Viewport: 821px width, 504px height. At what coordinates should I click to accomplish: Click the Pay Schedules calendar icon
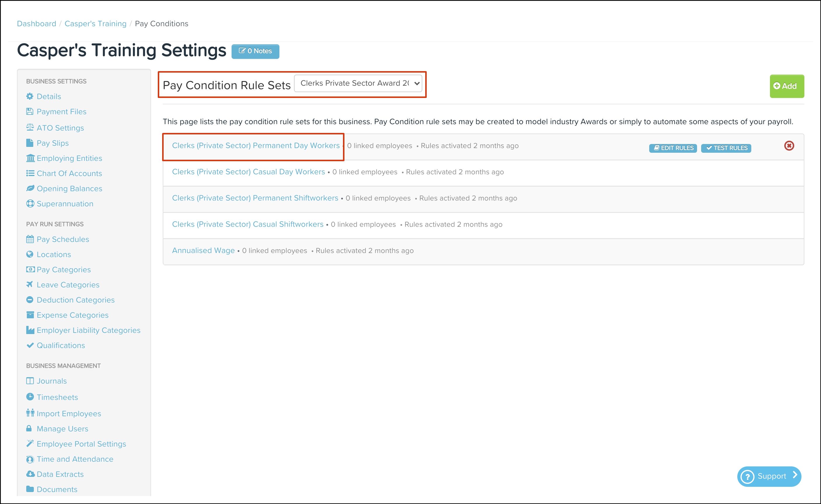click(30, 239)
